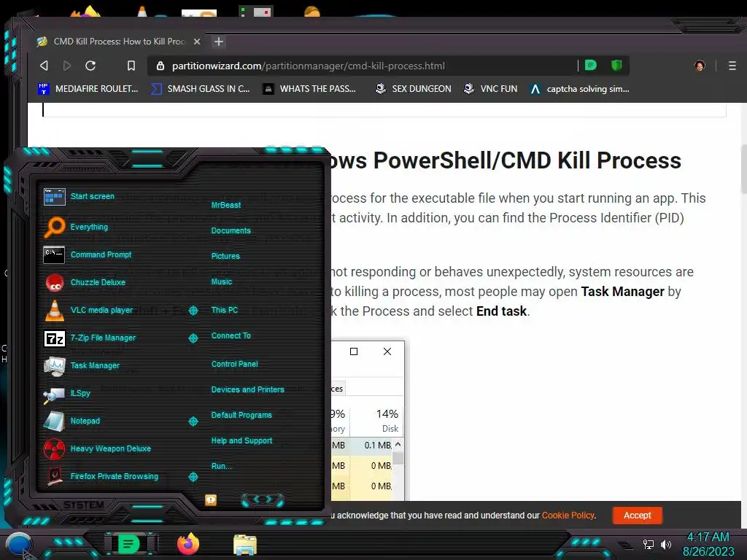The image size is (747, 560).
Task: Click the orange shutdown icon in start menu
Action: [x=211, y=499]
